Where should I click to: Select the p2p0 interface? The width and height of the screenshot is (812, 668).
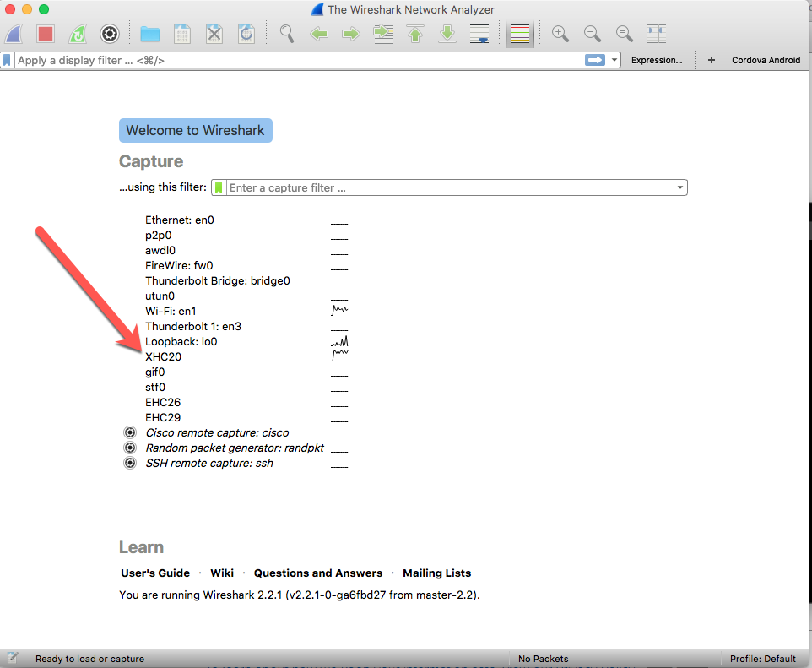[159, 236]
